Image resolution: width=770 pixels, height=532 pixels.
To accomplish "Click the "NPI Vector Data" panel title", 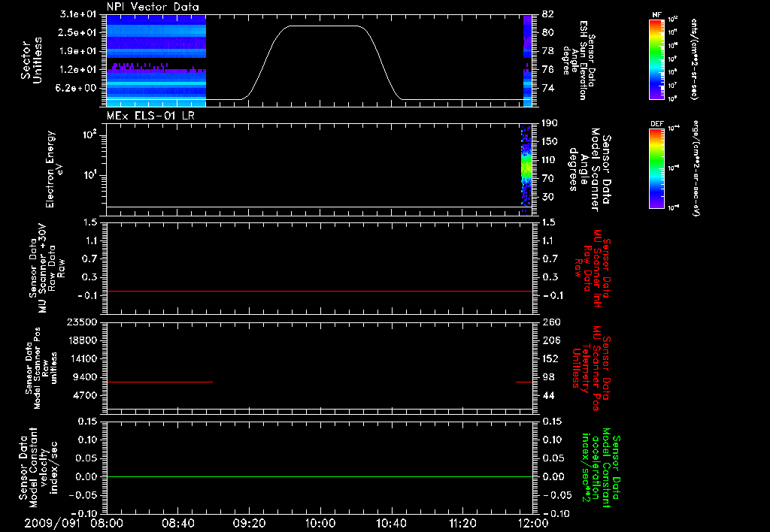I will [153, 7].
